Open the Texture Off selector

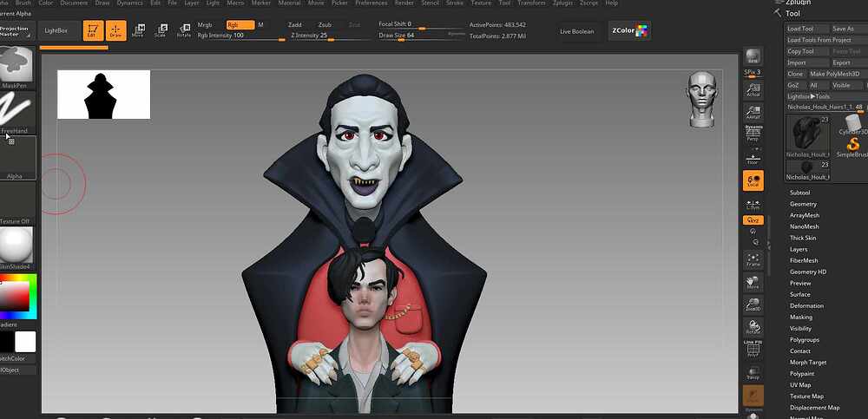[16, 203]
